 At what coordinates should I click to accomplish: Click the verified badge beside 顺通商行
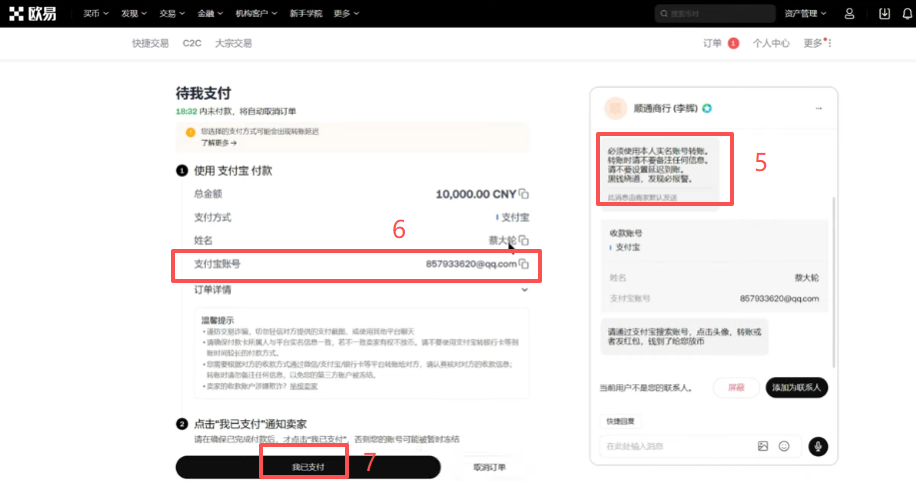point(707,108)
